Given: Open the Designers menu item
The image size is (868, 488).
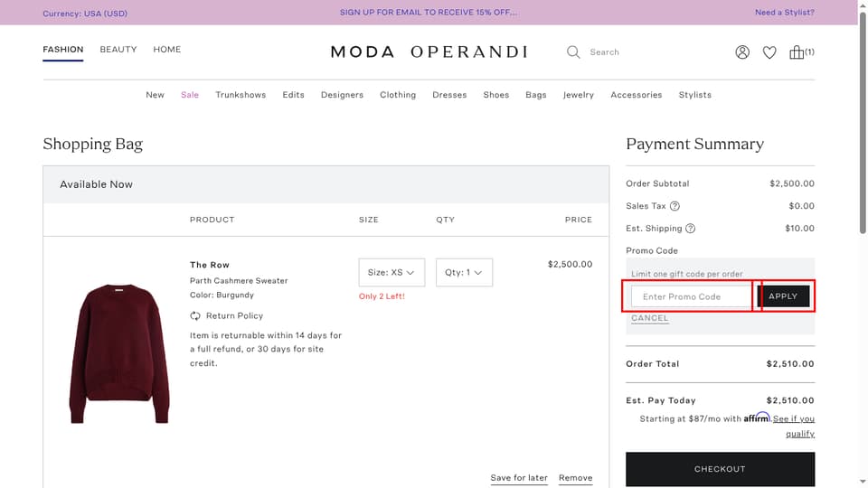Looking at the screenshot, I should [342, 95].
